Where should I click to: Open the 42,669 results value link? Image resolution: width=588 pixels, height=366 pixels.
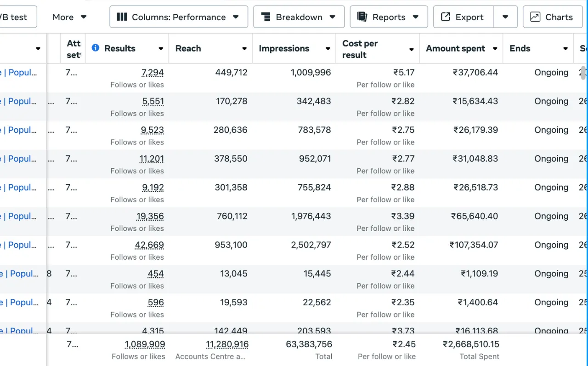(149, 245)
